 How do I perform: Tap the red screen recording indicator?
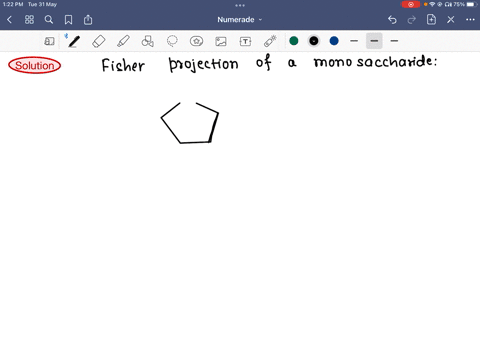coord(411,4)
